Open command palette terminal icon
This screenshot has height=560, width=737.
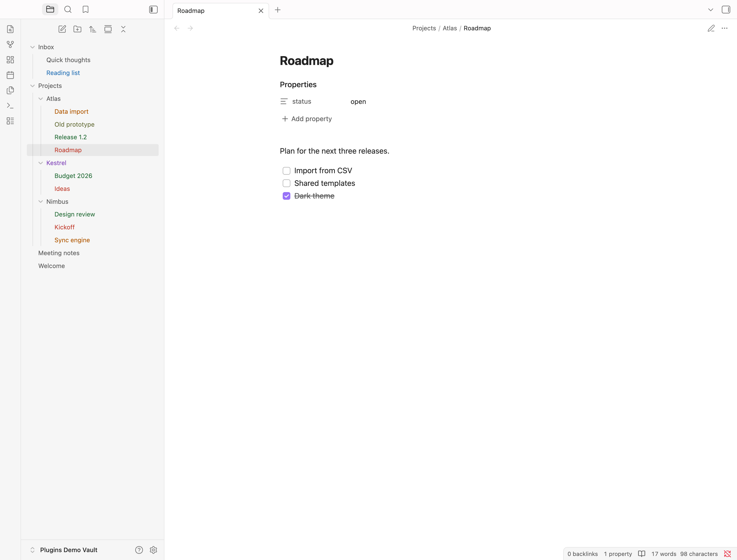click(10, 106)
